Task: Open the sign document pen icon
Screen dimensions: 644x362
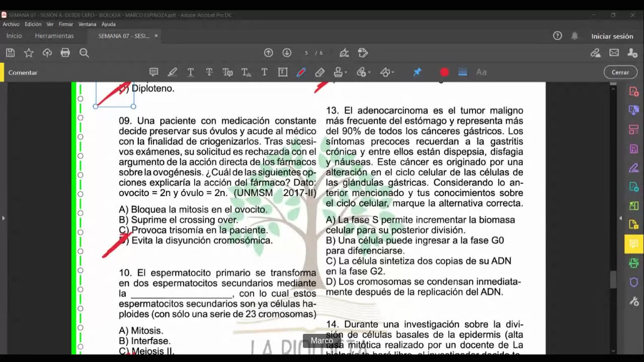Action: [x=344, y=53]
